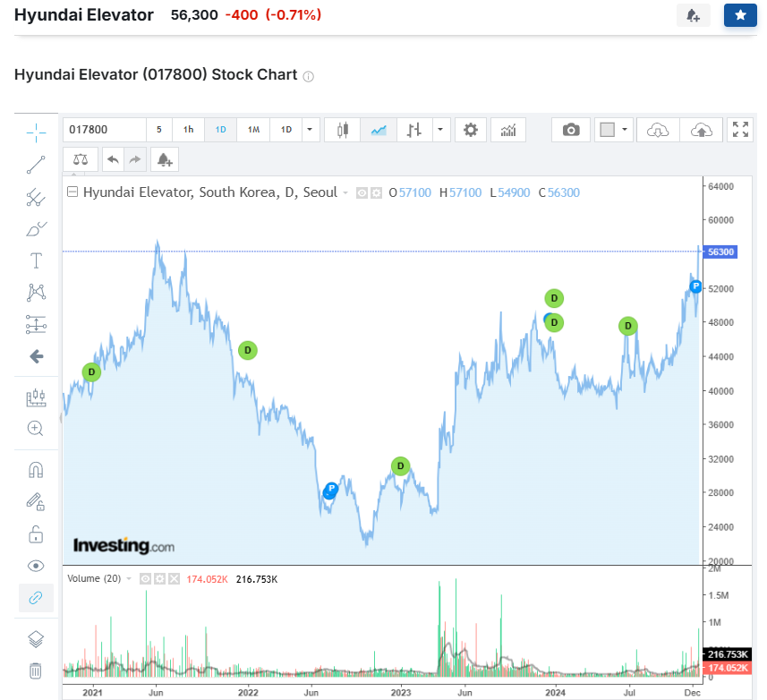Click the D dividend marker near 2022
The image size is (767, 700).
(248, 350)
